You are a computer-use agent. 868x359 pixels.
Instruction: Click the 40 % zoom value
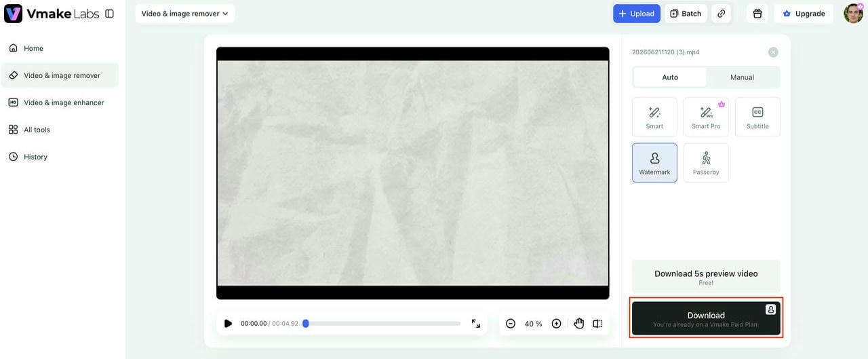point(534,324)
